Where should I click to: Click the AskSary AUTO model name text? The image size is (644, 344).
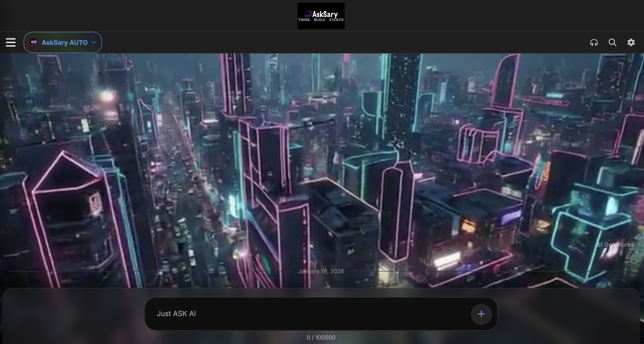(x=64, y=42)
